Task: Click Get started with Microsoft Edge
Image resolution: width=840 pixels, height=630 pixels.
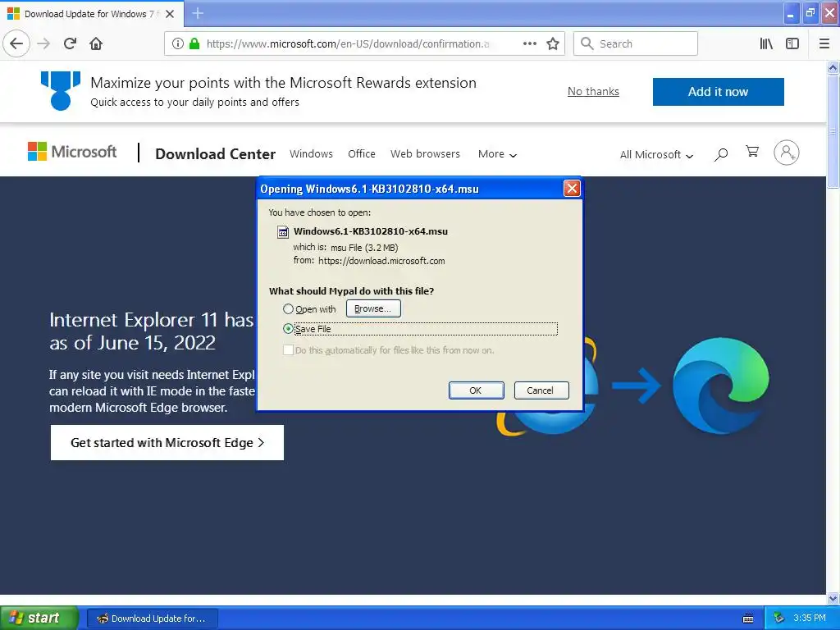Action: [x=167, y=442]
